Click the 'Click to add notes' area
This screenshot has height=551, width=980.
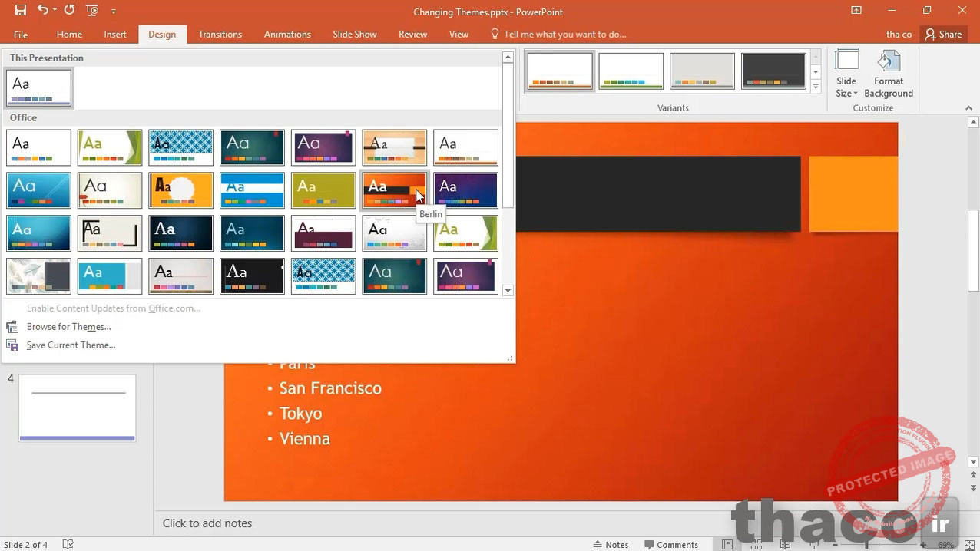coord(207,523)
